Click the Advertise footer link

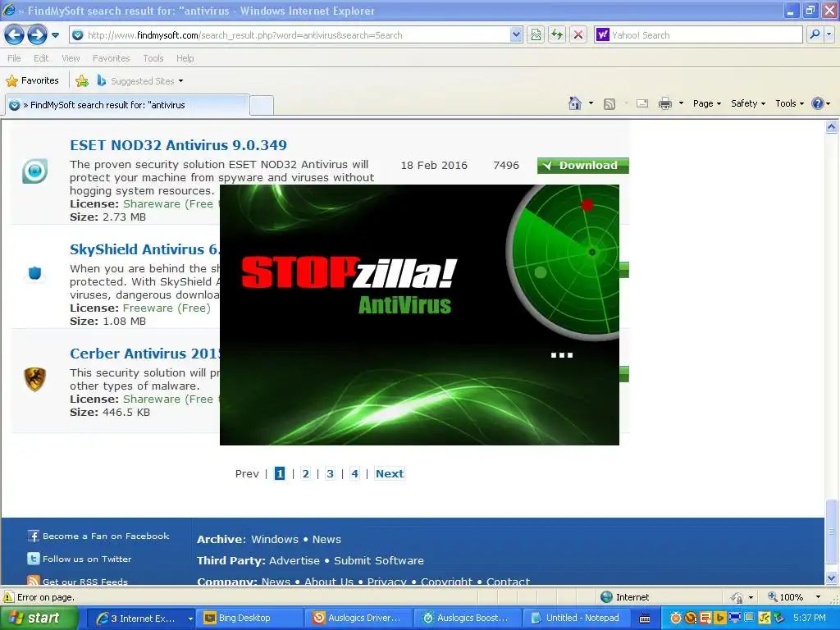(x=294, y=561)
